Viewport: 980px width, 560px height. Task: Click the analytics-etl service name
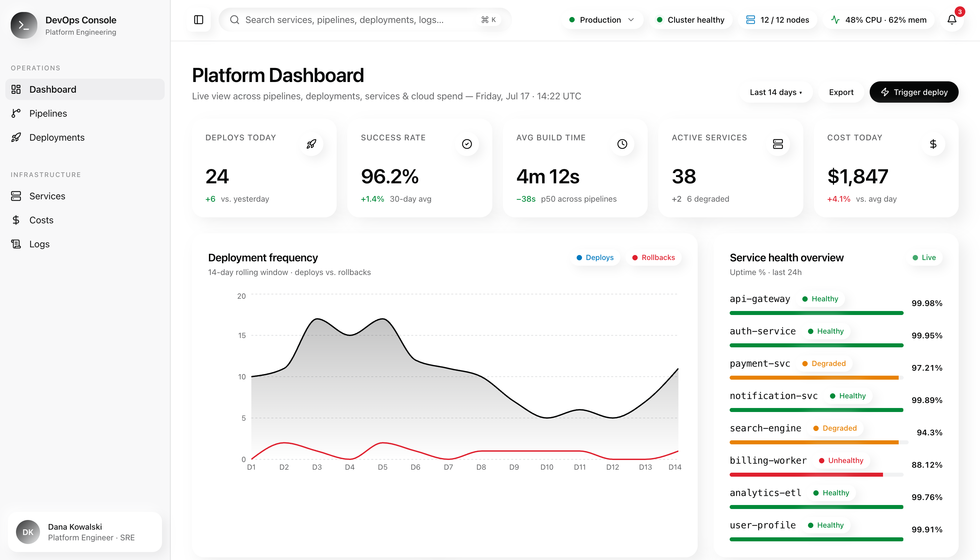765,493
